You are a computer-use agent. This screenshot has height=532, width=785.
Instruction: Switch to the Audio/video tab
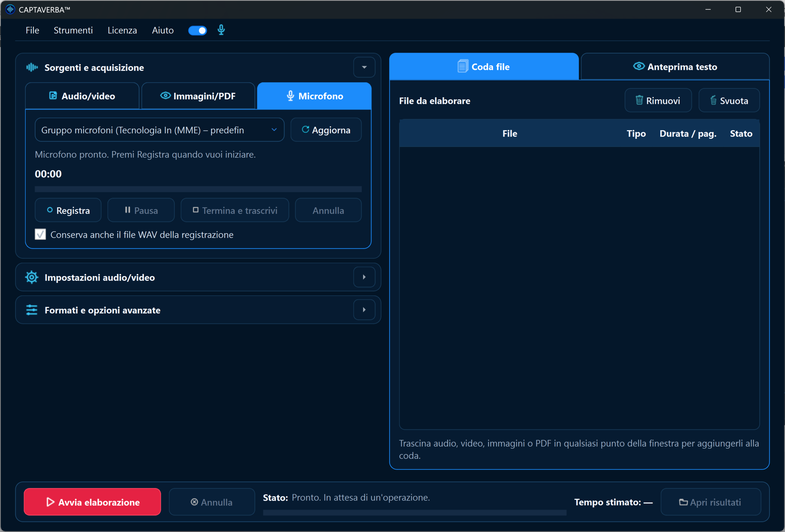pyautogui.click(x=82, y=96)
